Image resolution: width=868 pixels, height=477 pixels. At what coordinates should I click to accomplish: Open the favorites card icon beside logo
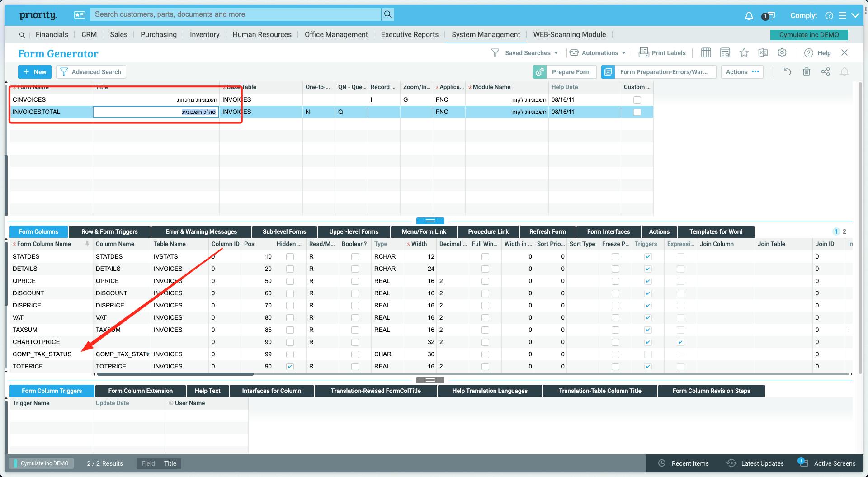pos(79,15)
